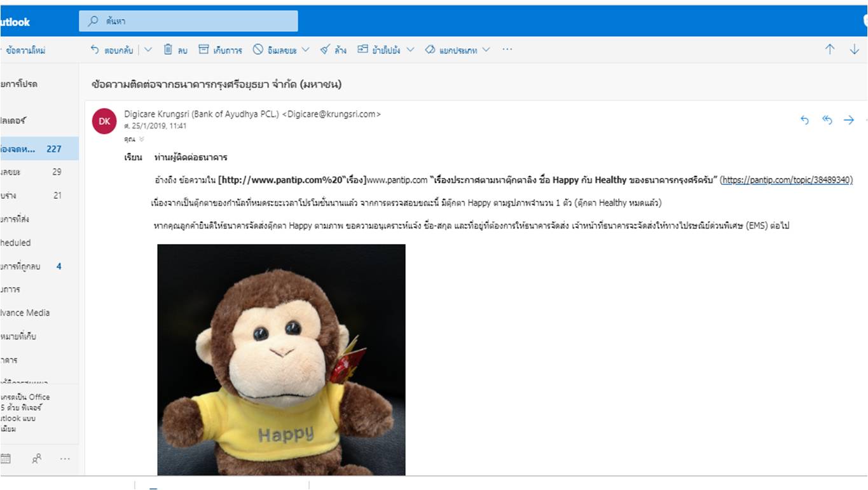This screenshot has width=868, height=490.
Task: Open the reply options dropdown arrow
Action: coord(148,50)
